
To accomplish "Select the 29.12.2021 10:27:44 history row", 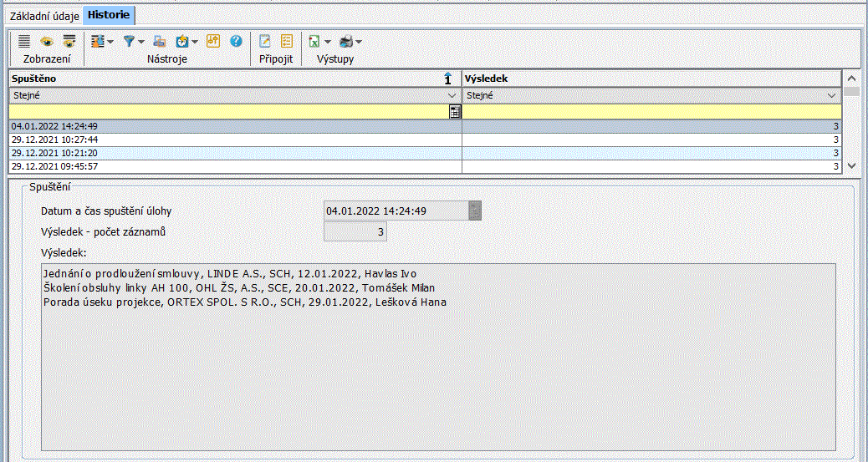I will coord(234,140).
